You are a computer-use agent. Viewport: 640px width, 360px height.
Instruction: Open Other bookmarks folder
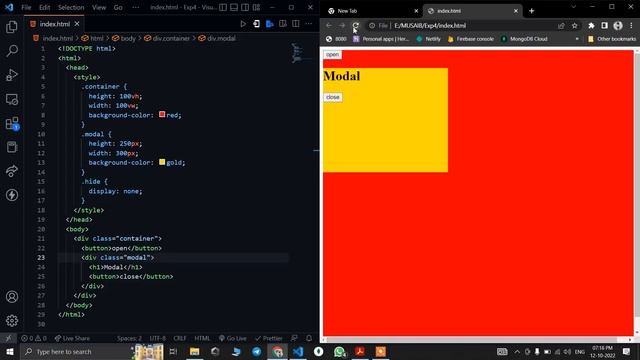612,39
